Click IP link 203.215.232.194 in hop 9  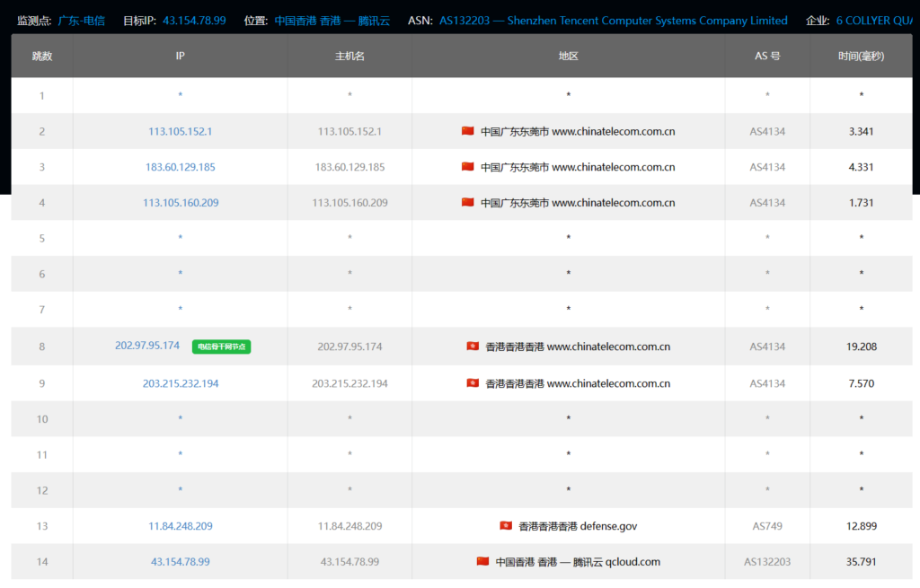point(180,383)
